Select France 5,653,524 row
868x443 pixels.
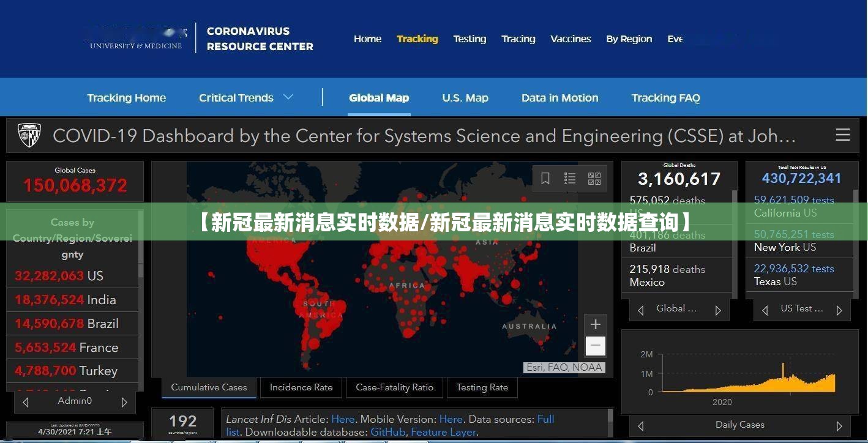pyautogui.click(x=73, y=348)
